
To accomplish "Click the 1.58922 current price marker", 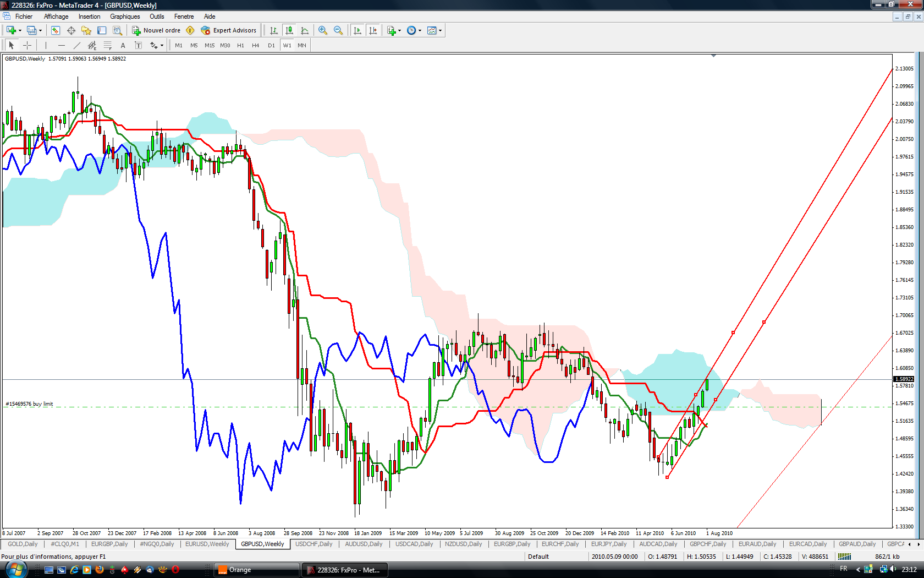I will [x=904, y=379].
